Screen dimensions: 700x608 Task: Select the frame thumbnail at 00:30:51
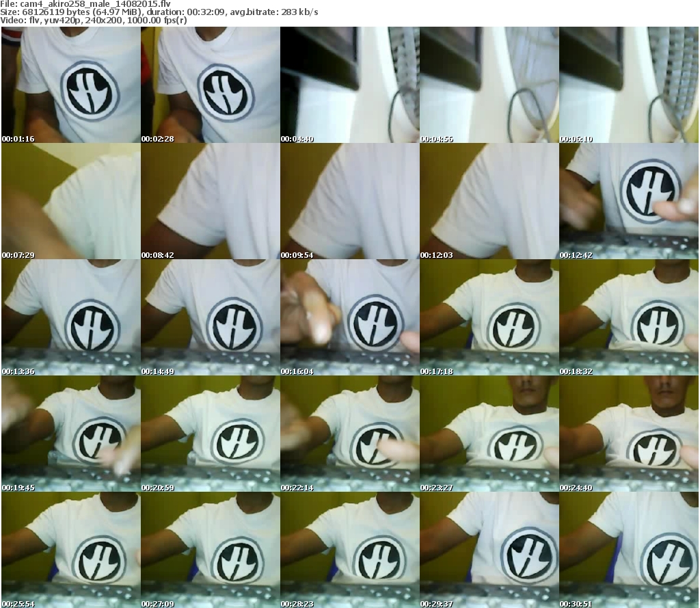coord(629,549)
